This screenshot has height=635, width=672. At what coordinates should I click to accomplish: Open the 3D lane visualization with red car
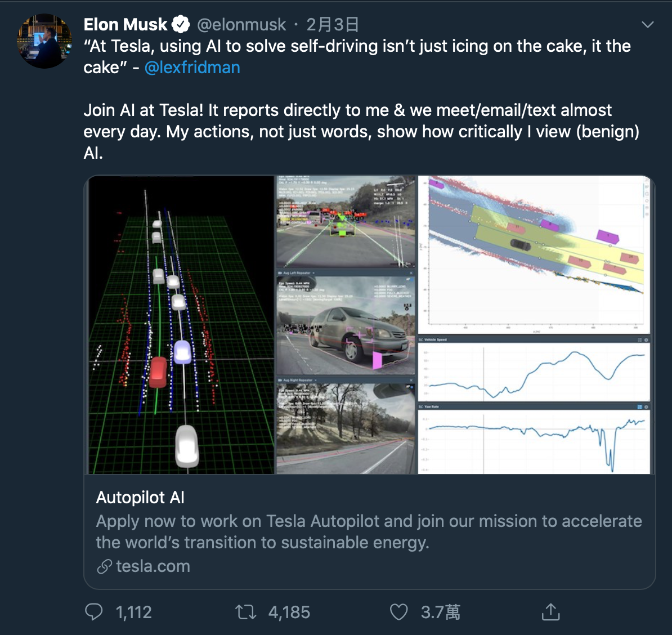coord(181,325)
